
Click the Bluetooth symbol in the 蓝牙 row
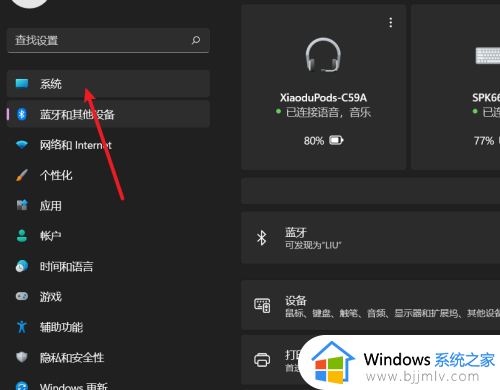[x=262, y=238]
